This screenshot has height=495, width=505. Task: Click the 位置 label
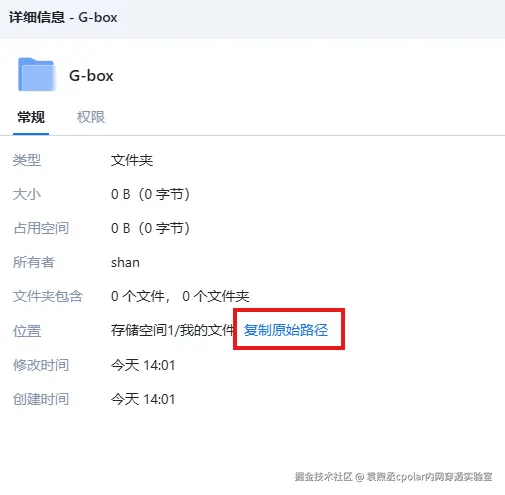click(x=27, y=331)
